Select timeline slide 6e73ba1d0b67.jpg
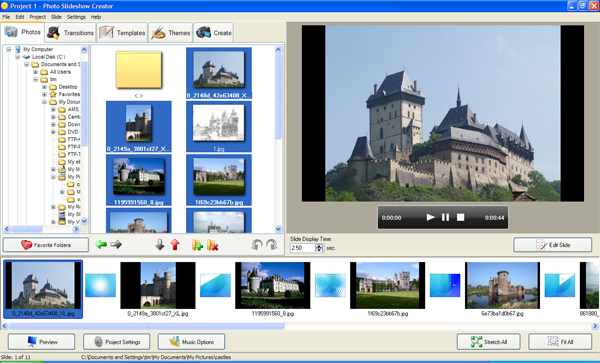This screenshot has width=600, height=363. pos(502,285)
